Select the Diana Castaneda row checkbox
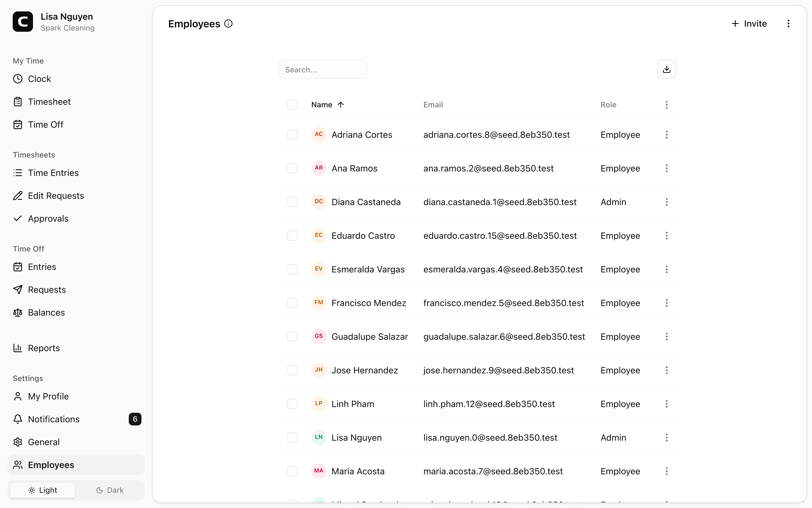Image resolution: width=812 pixels, height=508 pixels. pos(292,202)
